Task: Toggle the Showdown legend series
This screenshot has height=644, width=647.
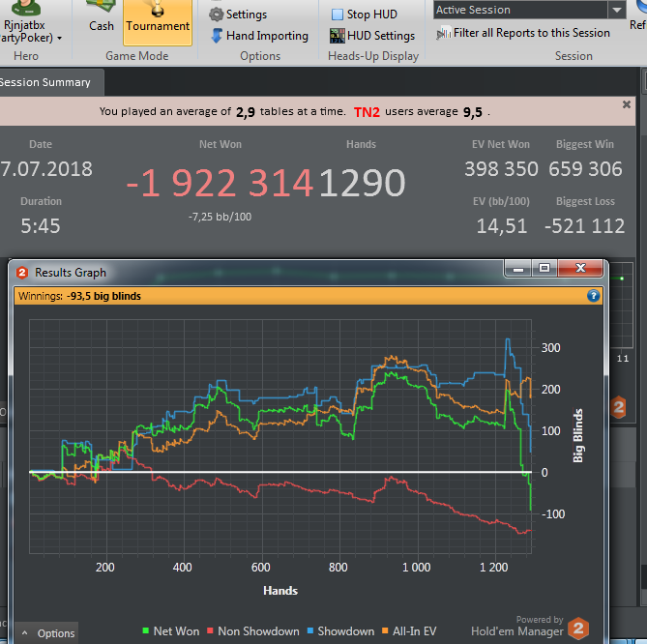Action: coord(340,631)
